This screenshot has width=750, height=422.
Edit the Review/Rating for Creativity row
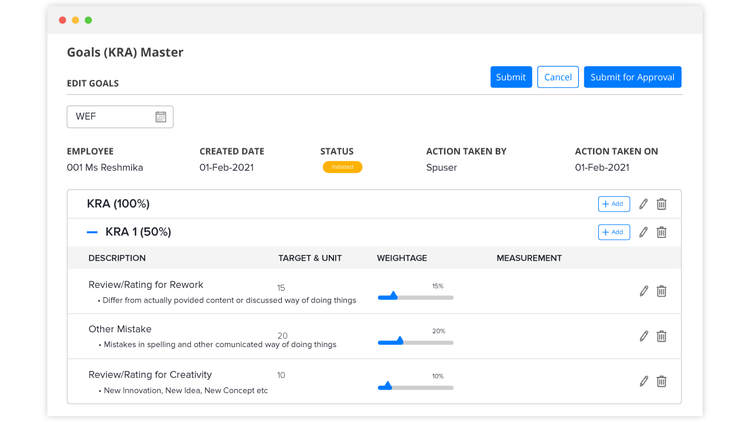(x=644, y=381)
